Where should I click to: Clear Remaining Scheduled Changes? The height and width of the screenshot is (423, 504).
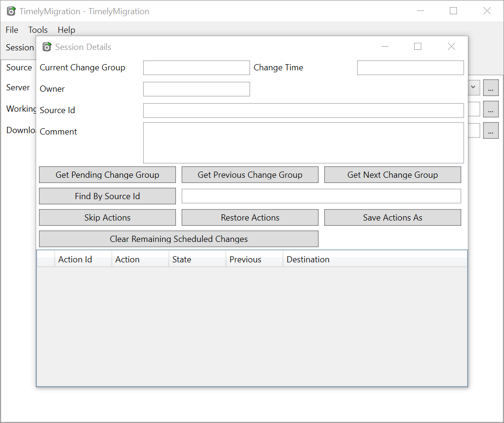coord(179,239)
